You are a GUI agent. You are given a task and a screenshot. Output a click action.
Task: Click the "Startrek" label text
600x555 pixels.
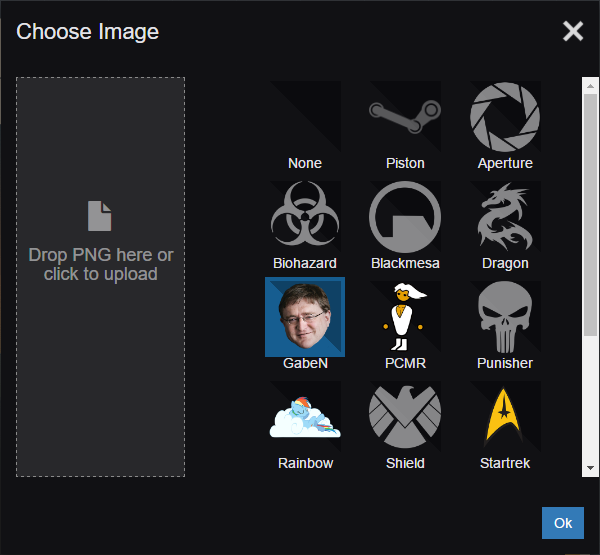[505, 463]
